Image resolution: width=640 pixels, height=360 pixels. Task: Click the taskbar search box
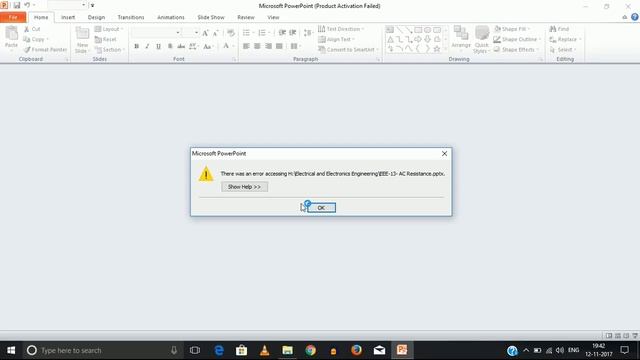tap(102, 350)
